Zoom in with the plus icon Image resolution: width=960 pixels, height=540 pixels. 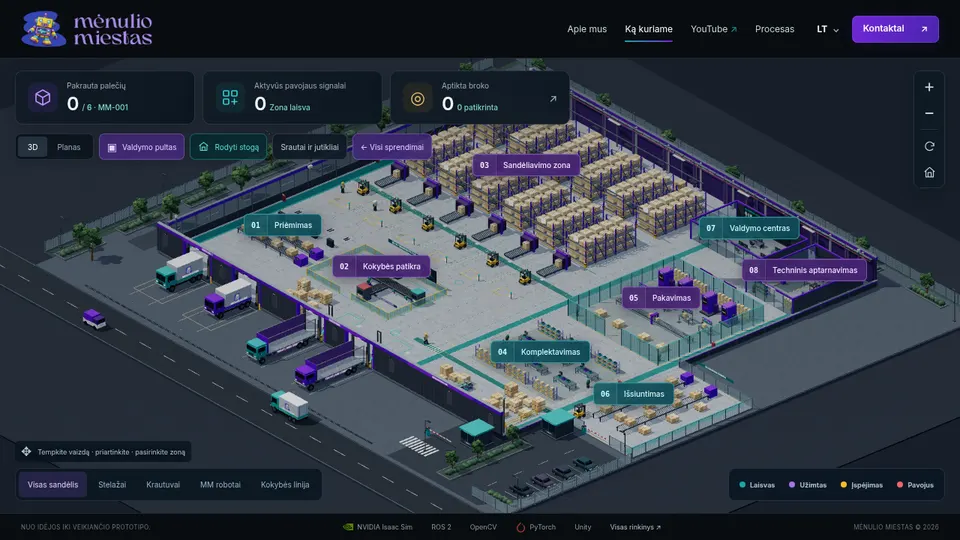point(929,87)
